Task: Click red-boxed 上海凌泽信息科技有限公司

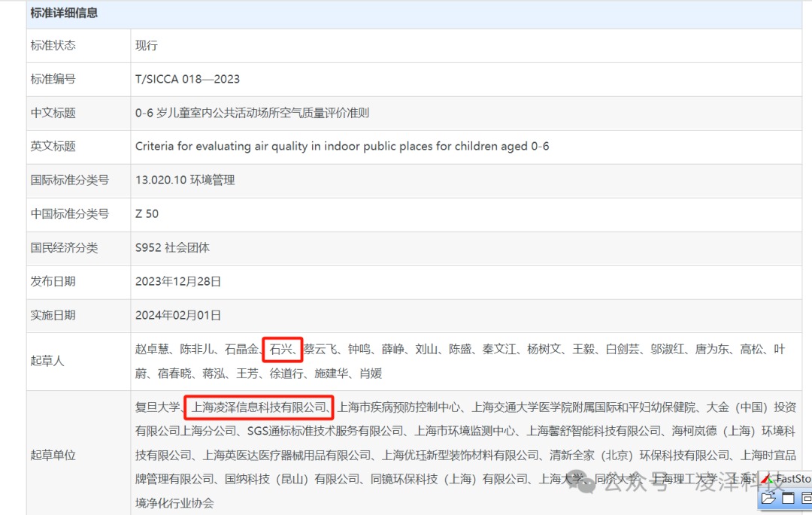Action: click(259, 407)
